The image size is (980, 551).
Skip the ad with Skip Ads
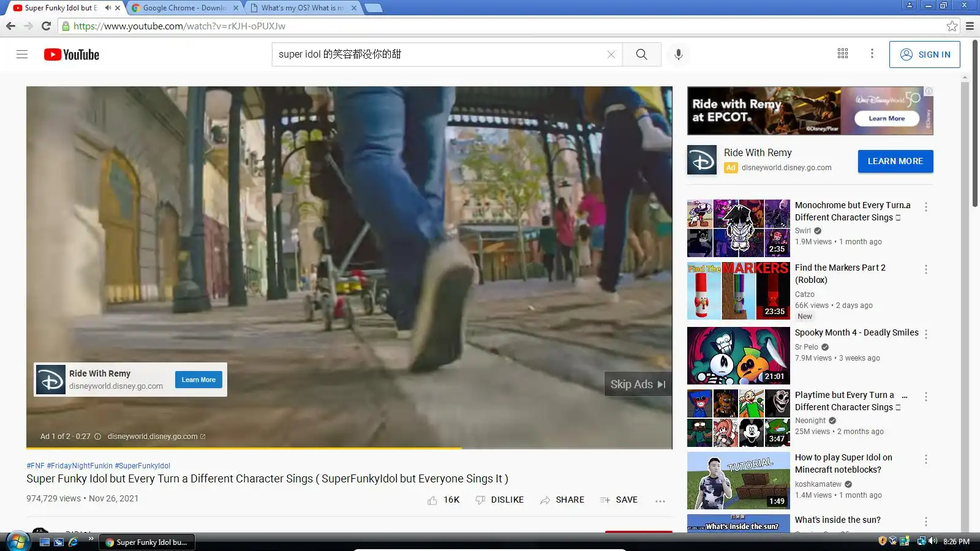[638, 384]
